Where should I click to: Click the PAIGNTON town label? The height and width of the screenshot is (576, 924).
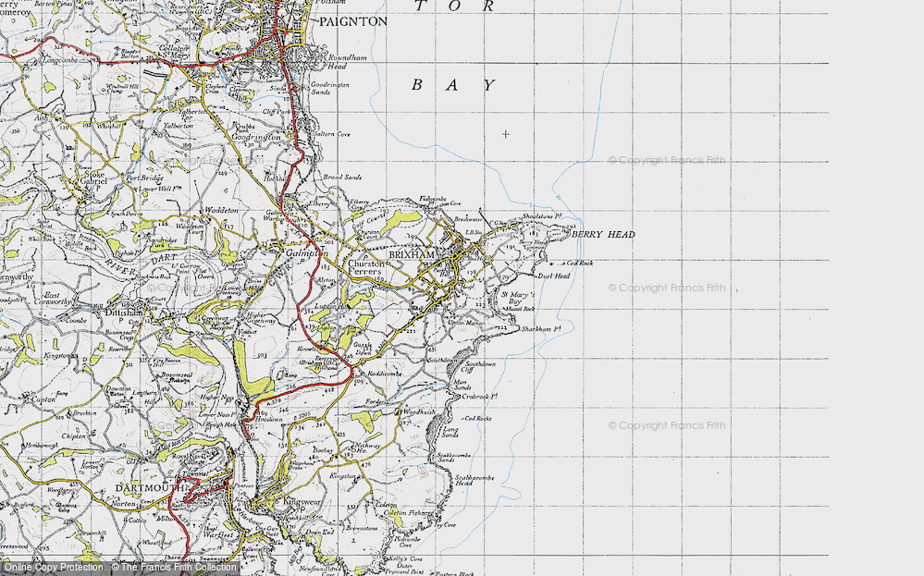click(353, 22)
